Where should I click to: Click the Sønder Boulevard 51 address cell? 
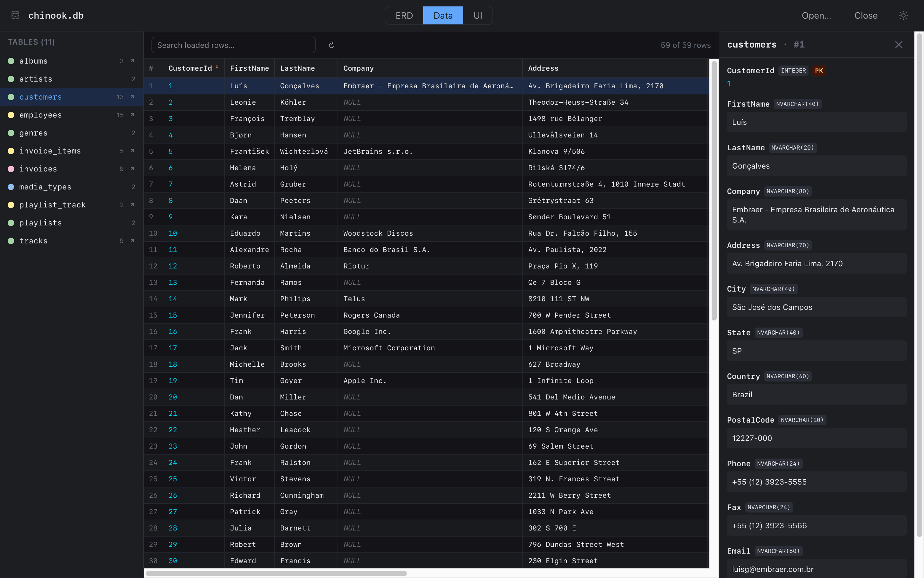coord(615,217)
